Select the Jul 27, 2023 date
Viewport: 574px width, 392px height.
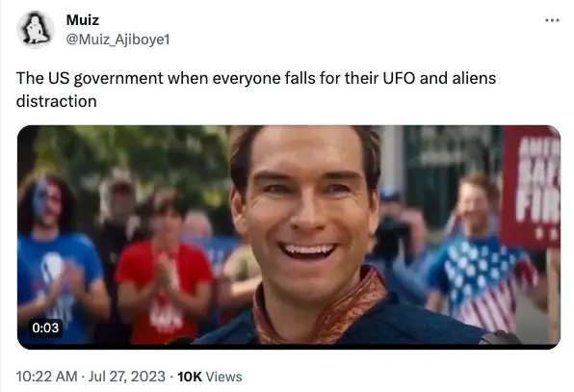coord(127,377)
